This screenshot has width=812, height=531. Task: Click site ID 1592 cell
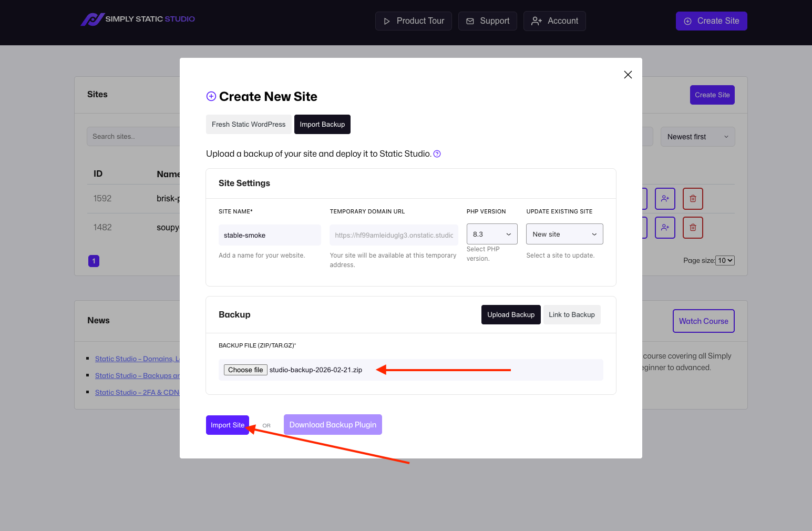click(x=102, y=199)
